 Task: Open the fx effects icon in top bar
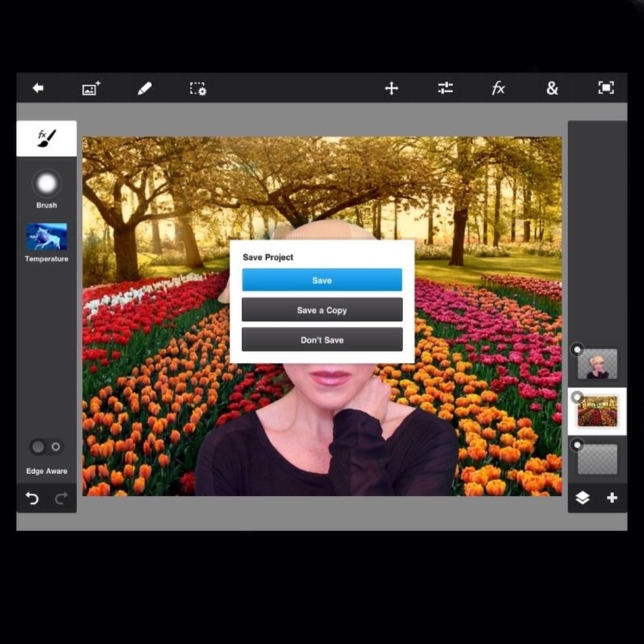point(499,88)
